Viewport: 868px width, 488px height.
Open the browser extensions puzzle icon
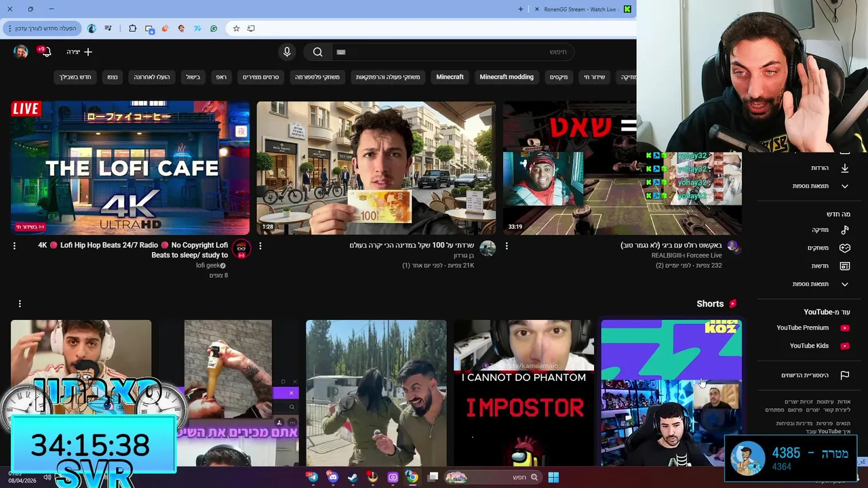[132, 28]
